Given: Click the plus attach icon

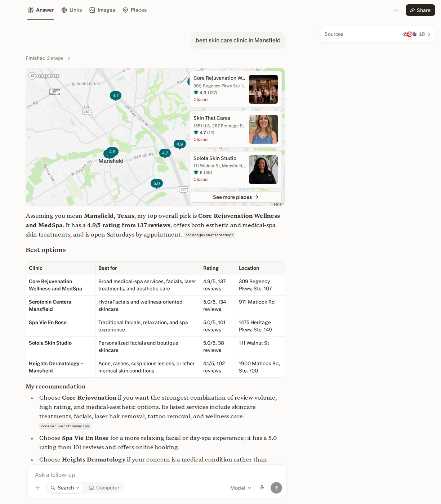Looking at the screenshot, I should tap(38, 488).
